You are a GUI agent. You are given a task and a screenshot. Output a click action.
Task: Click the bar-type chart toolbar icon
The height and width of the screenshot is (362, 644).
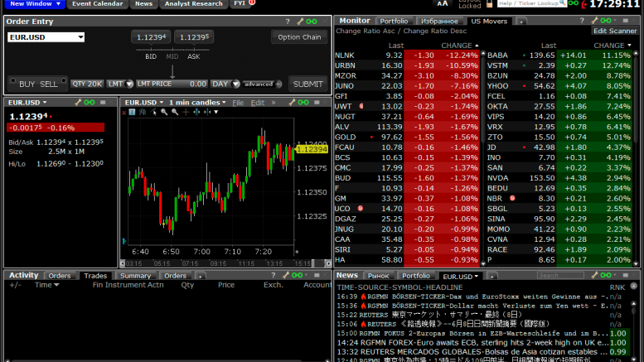point(143,112)
